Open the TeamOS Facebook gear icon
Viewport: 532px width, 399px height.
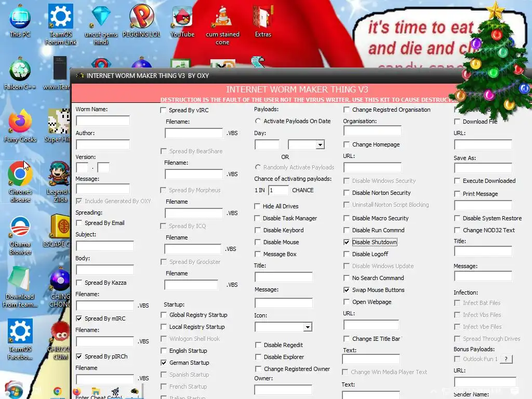coord(20,339)
